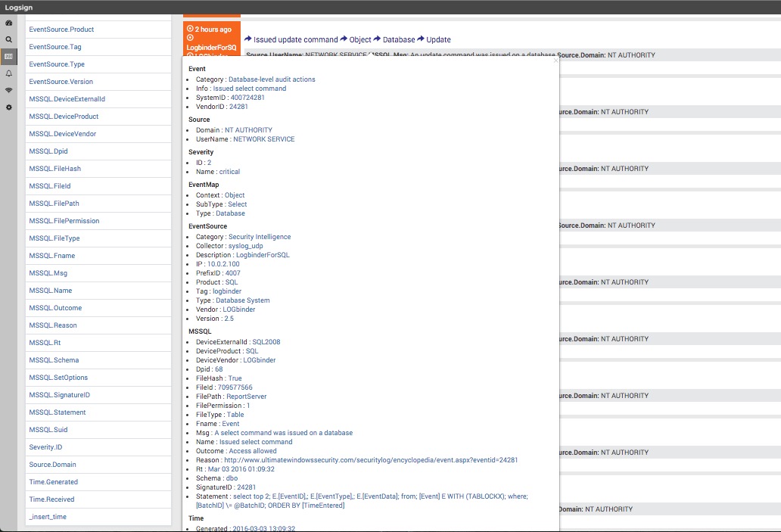Click 'Database-level audit actions' category value

tap(272, 79)
